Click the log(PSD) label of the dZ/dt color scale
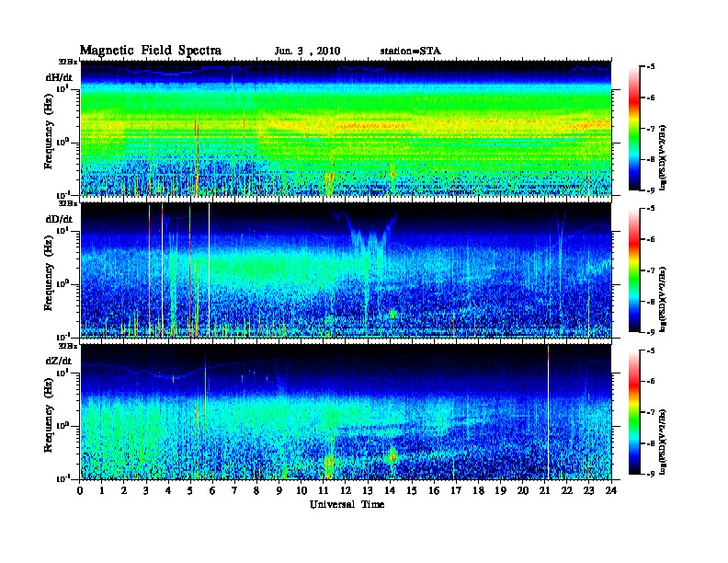Viewport: 728px width, 563px height. [x=663, y=442]
